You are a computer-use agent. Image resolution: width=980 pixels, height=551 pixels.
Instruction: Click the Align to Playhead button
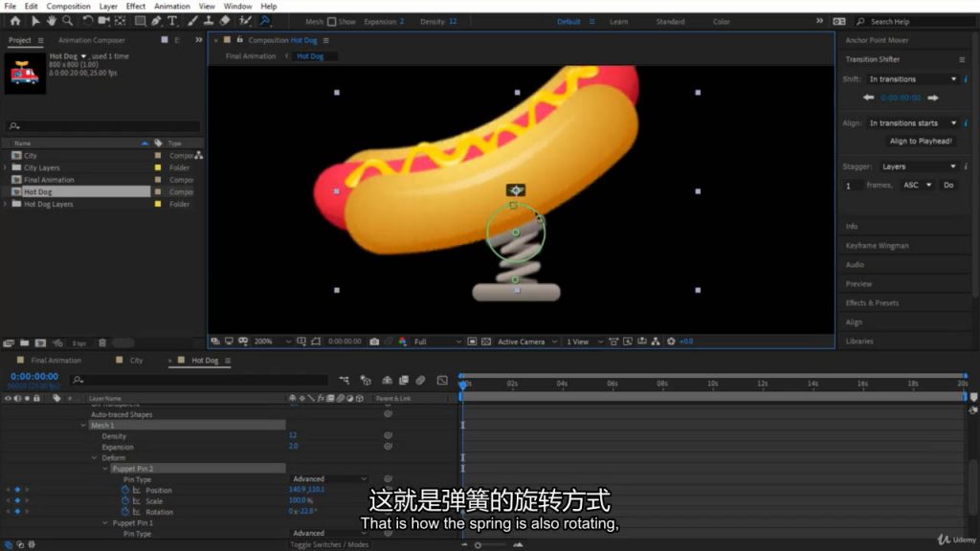click(x=921, y=141)
